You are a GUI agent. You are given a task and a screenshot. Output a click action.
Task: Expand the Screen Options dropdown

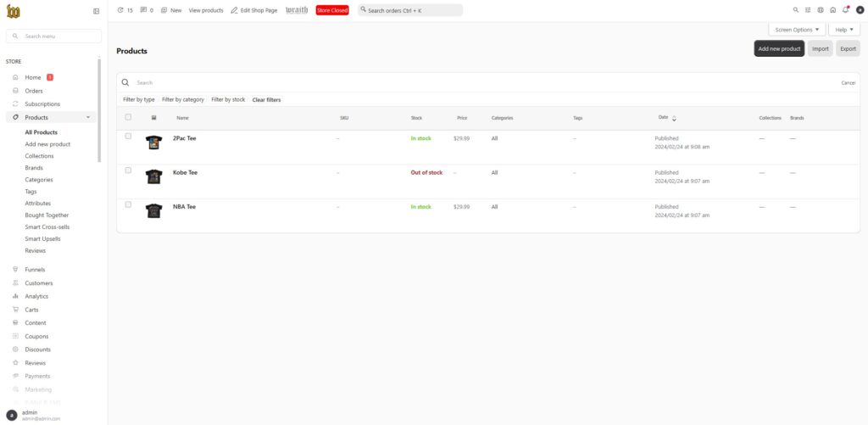point(797,30)
